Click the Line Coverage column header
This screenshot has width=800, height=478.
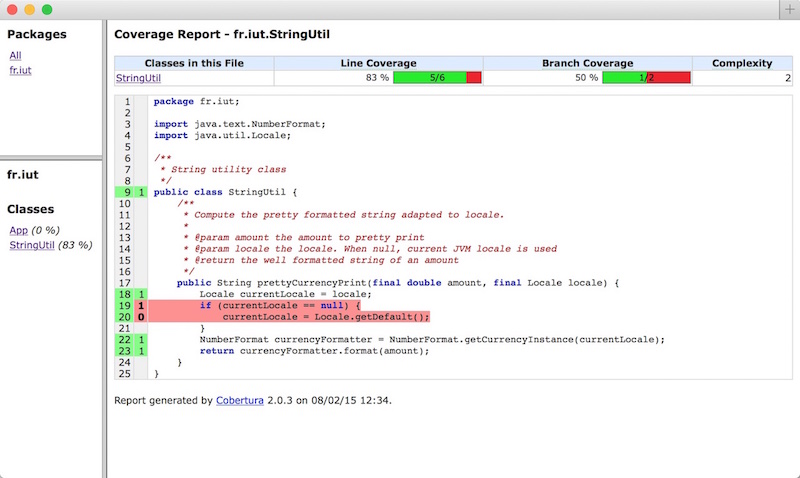click(379, 63)
